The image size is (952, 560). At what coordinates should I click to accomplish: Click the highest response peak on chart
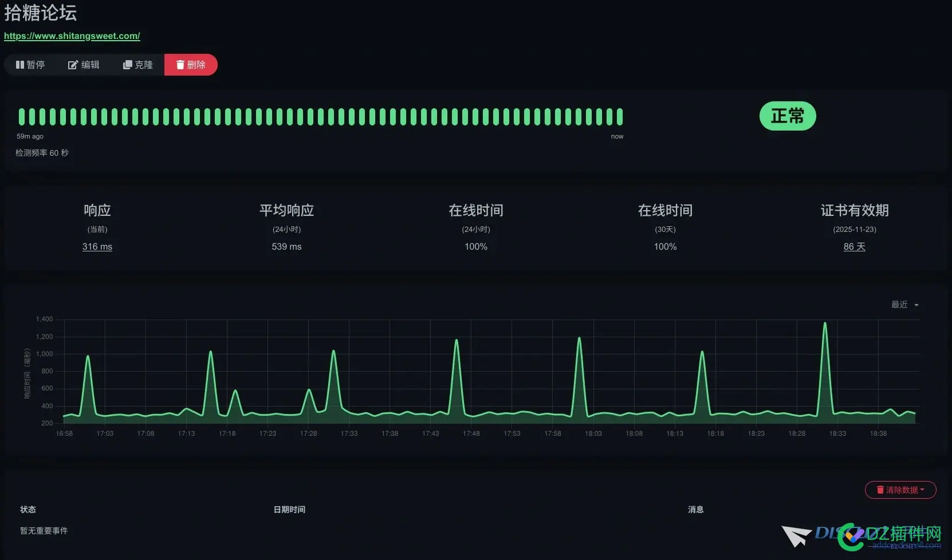pyautogui.click(x=825, y=324)
